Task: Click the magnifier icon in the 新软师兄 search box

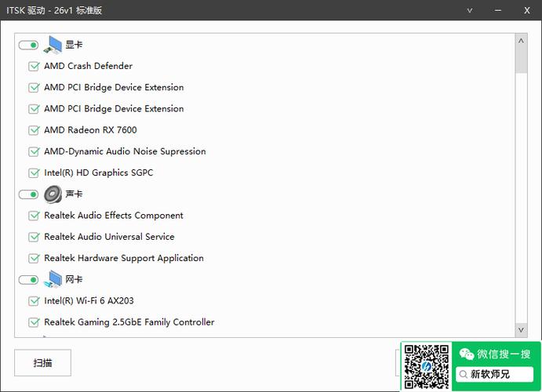Action: coord(464,374)
